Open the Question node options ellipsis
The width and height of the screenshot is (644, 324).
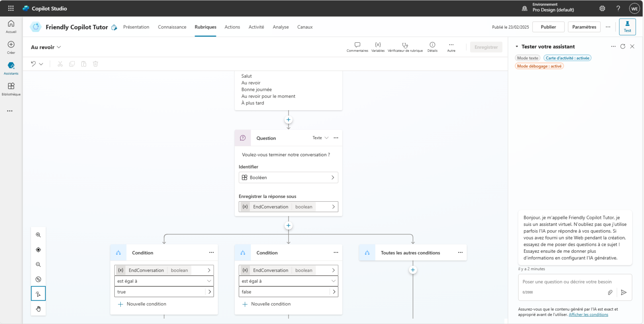point(336,138)
